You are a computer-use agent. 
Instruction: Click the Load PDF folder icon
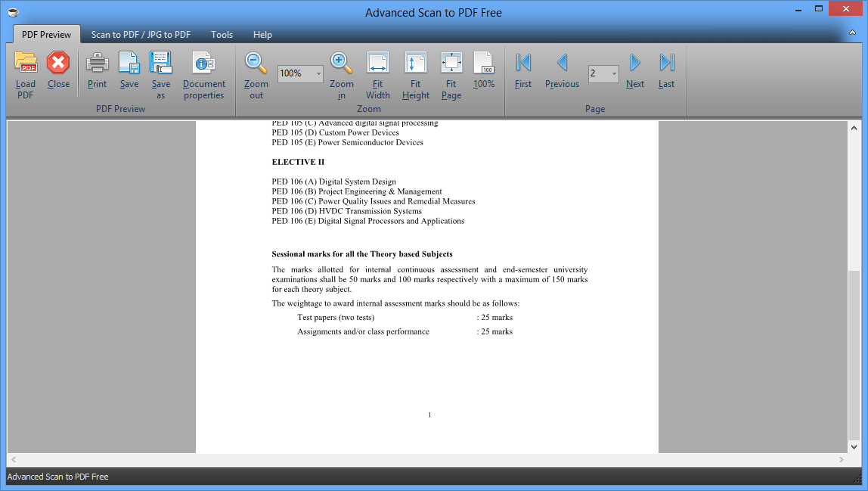click(26, 62)
